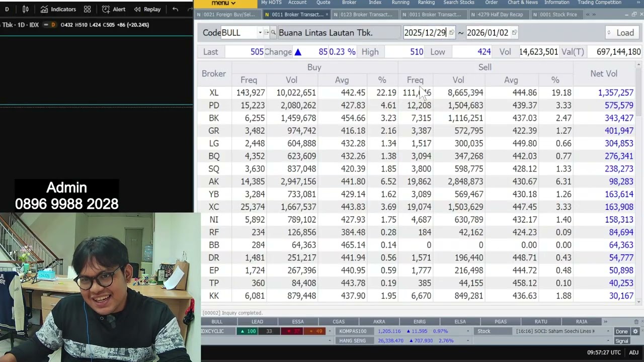Image resolution: width=644 pixels, height=362 pixels.
Task: Click the magnifier search icon next to Code field
Action: (x=273, y=33)
